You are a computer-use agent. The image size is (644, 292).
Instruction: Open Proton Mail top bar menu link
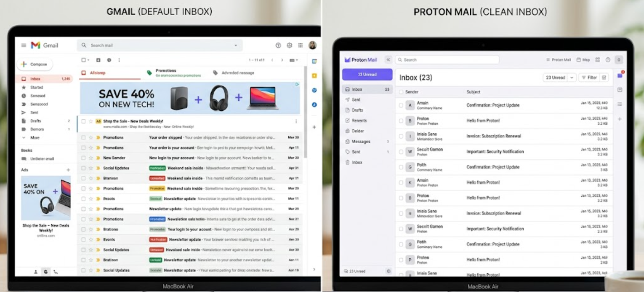pos(559,60)
